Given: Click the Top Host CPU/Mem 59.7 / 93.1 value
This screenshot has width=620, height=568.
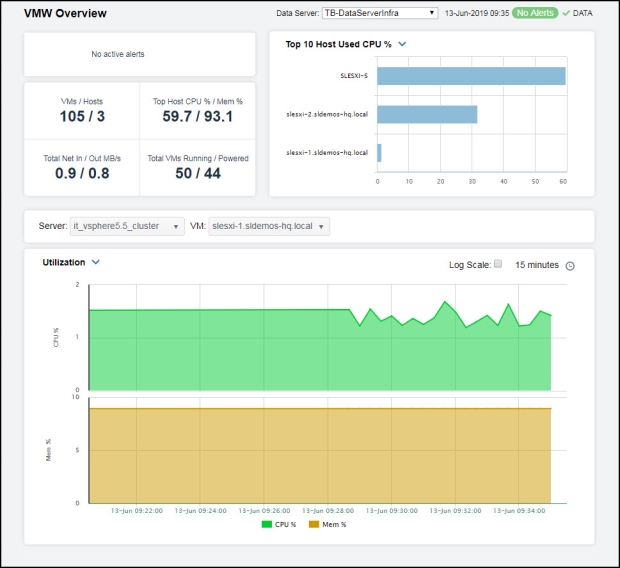Looking at the screenshot, I should (198, 116).
